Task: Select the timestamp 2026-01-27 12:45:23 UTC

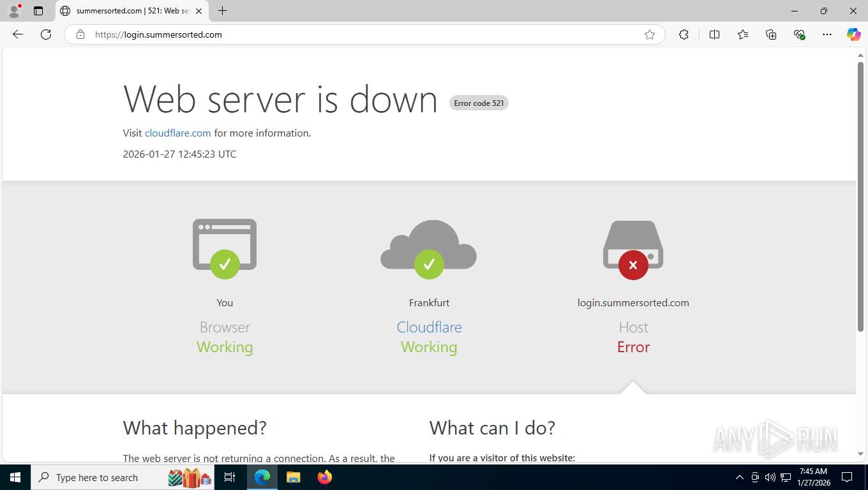Action: pyautogui.click(x=179, y=154)
